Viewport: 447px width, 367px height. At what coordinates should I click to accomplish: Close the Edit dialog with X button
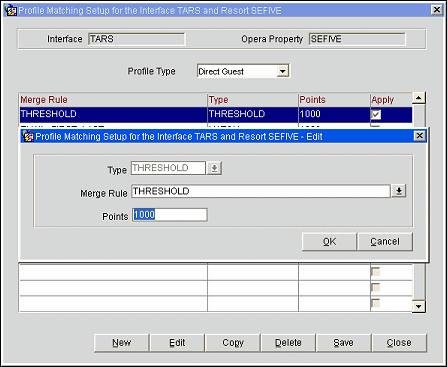pyautogui.click(x=419, y=136)
